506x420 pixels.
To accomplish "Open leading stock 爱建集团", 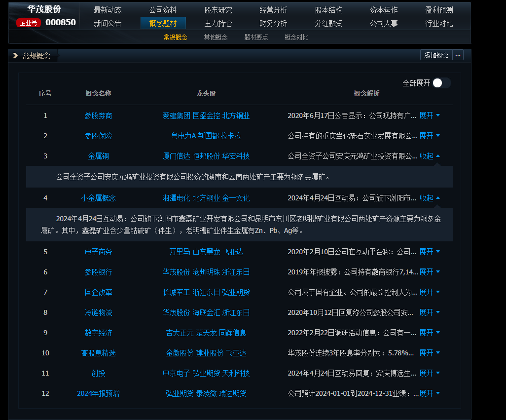I will (176, 115).
